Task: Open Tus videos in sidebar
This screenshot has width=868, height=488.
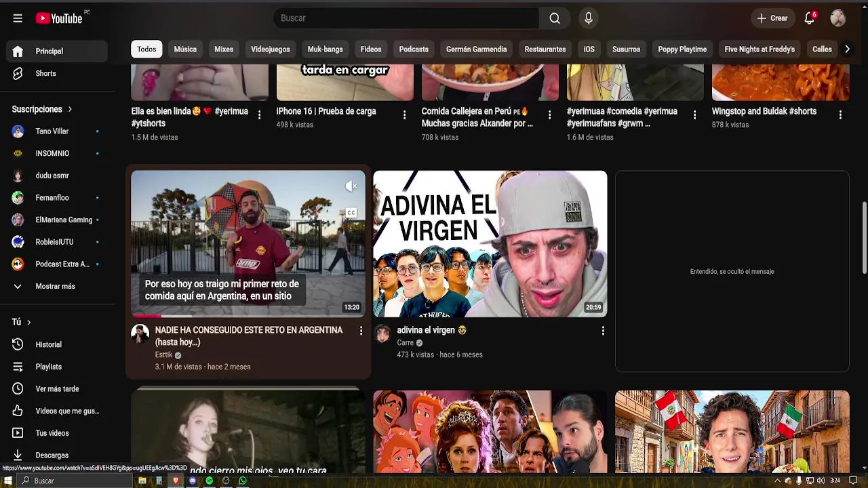Action: pos(57,433)
